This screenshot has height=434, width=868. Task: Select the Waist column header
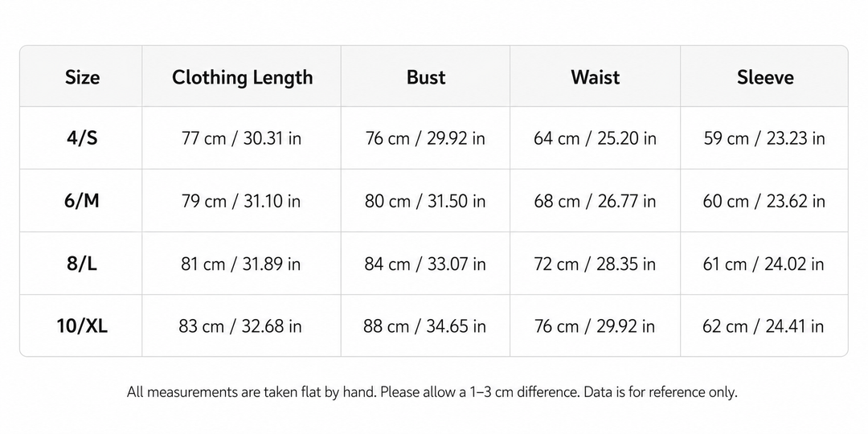point(595,77)
